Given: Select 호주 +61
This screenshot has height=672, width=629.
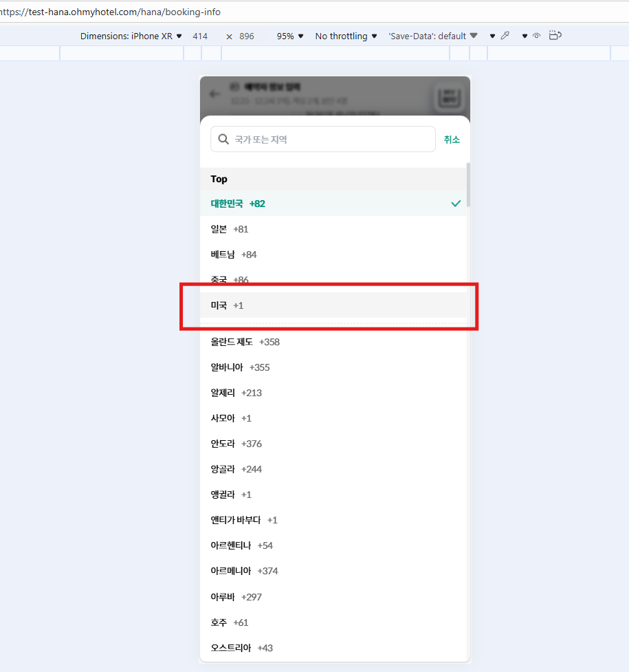Looking at the screenshot, I should [x=333, y=622].
